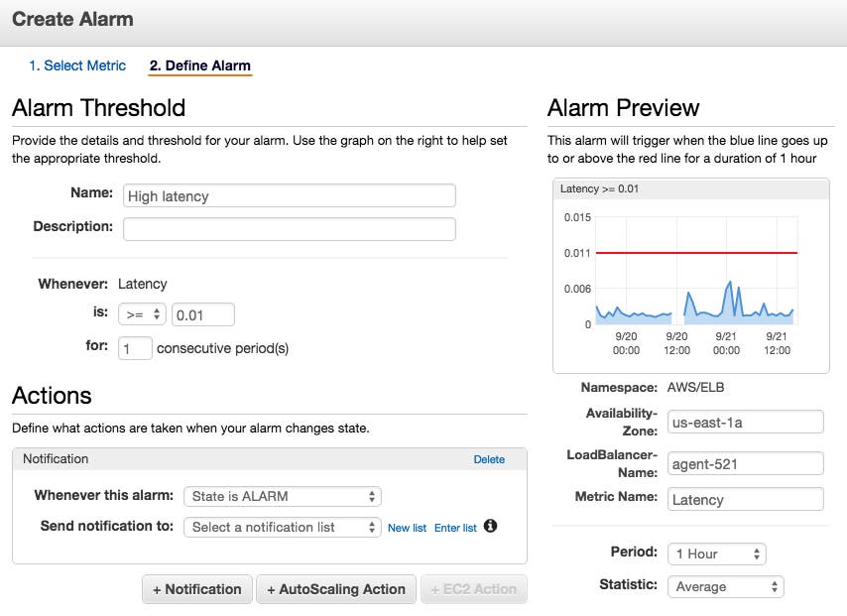Click the empty Description field
Viewport: 847px width, 616px height.
[288, 228]
